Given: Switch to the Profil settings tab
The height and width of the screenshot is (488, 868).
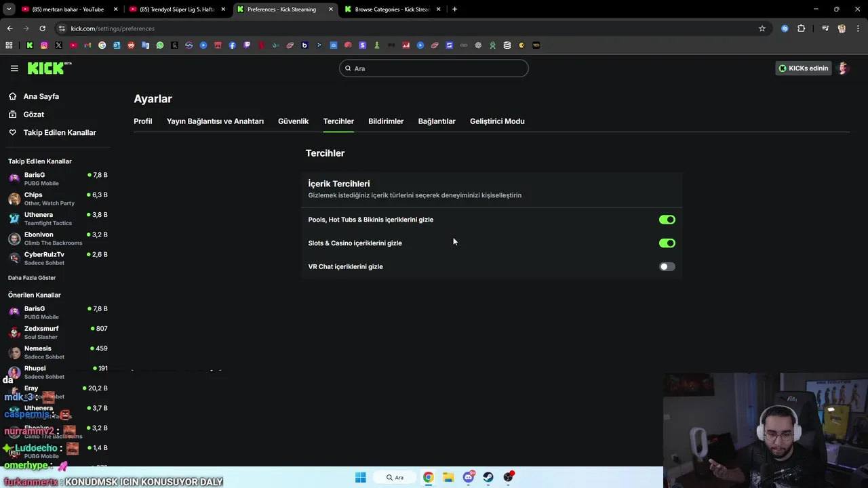Looking at the screenshot, I should click(x=143, y=121).
